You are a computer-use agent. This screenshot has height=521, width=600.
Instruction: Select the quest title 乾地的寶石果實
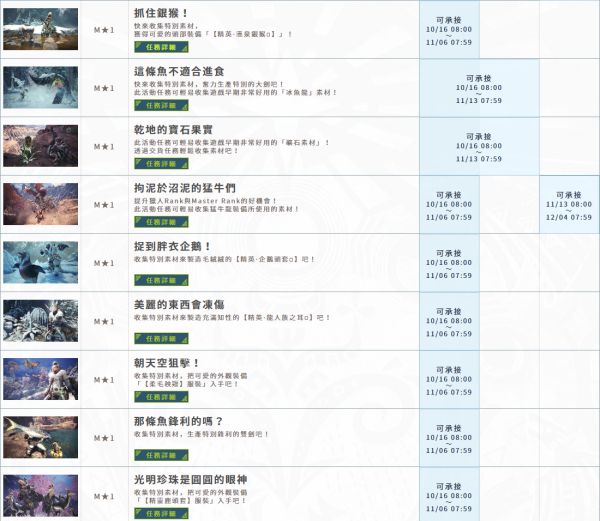click(173, 130)
